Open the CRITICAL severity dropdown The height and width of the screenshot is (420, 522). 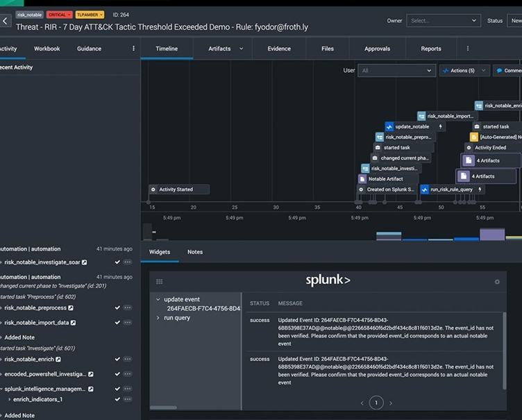pyautogui.click(x=59, y=15)
